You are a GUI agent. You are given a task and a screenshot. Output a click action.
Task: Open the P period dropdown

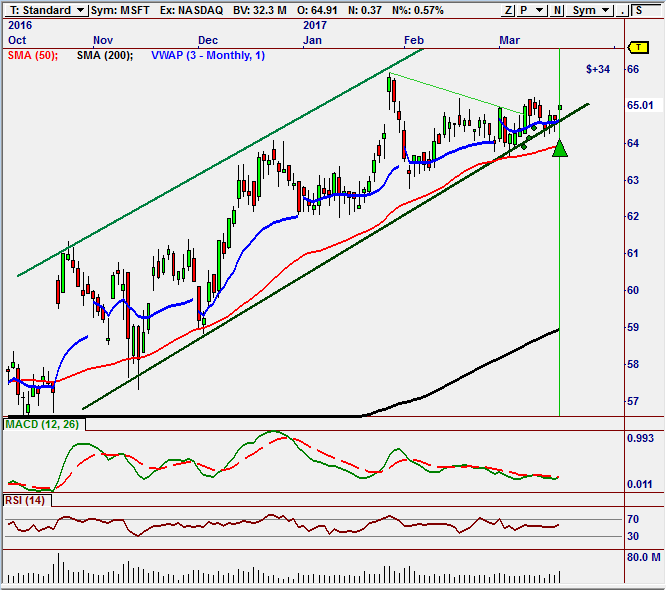(531, 10)
